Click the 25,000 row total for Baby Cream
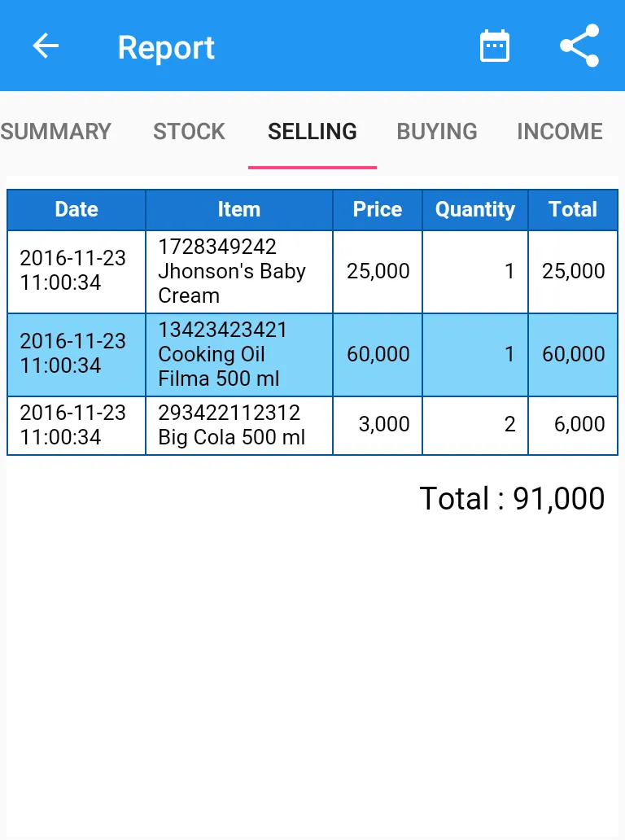 [x=573, y=272]
